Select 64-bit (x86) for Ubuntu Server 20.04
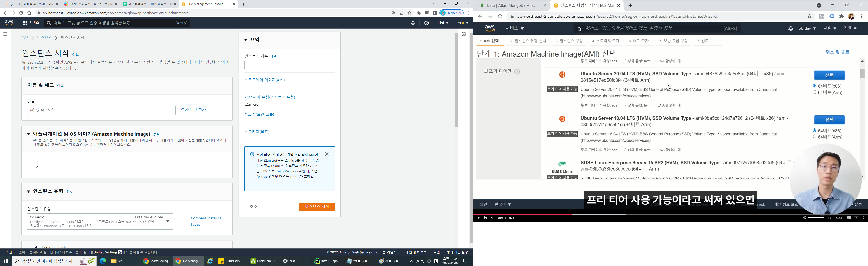868x266 pixels. click(814, 86)
